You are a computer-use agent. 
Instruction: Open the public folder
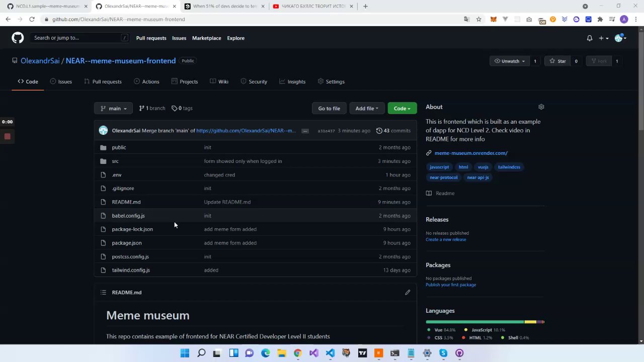pyautogui.click(x=119, y=147)
